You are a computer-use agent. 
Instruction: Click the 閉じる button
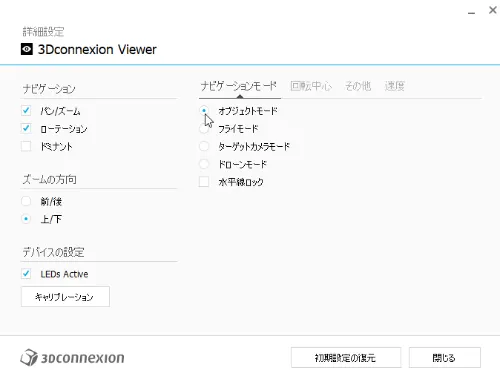[445, 358]
